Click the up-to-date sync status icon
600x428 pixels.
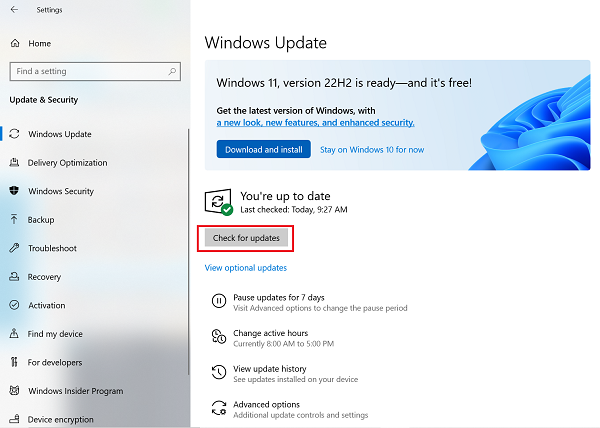click(218, 202)
